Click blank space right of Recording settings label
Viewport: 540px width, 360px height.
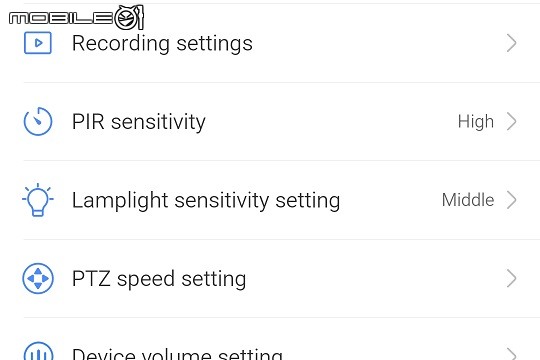coord(379,43)
